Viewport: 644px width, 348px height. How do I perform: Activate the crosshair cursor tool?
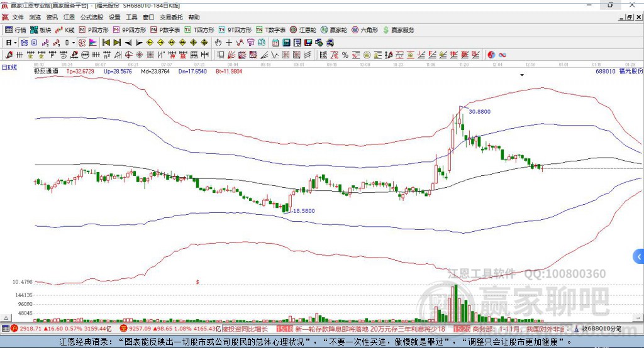click(229, 43)
